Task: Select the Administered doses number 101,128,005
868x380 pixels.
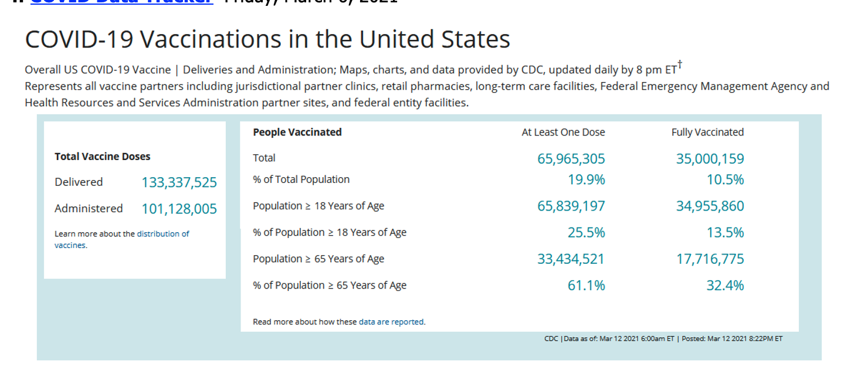Action: click(179, 209)
